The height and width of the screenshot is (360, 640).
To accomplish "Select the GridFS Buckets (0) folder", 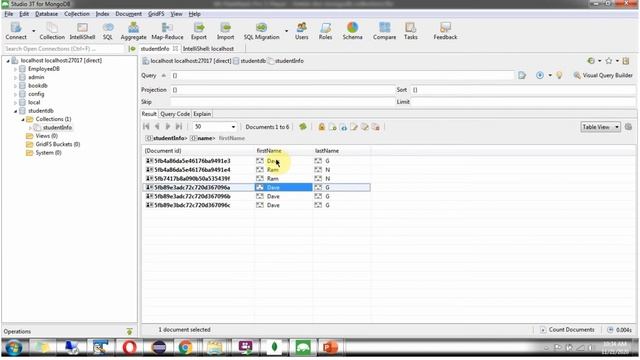I will 58,144.
